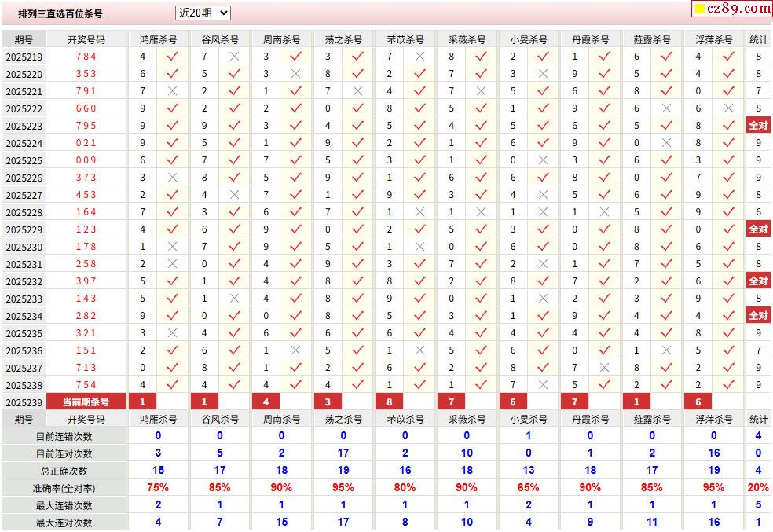The height and width of the screenshot is (532, 773).
Task: Click the gray cross in 周南 column row 2025220
Action: [x=296, y=74]
